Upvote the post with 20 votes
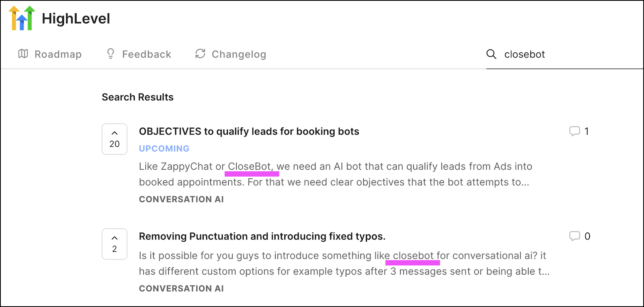Viewport: 644px width, 307px height. click(x=114, y=139)
